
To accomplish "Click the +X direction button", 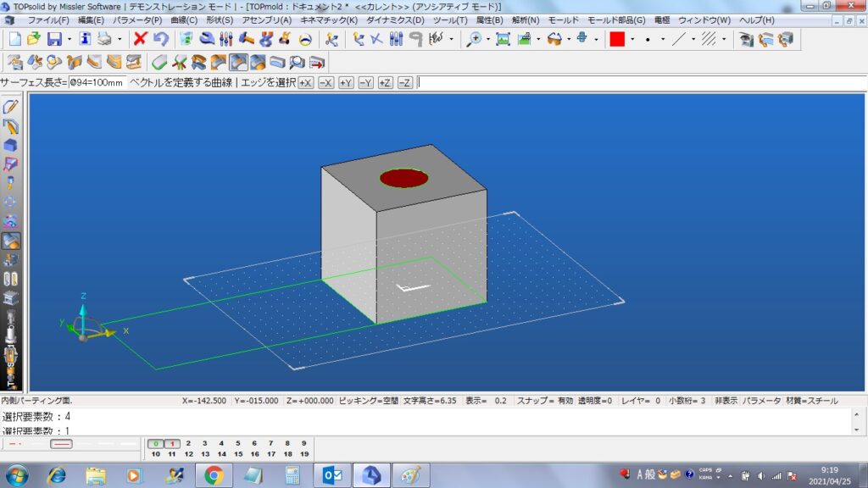I will (x=305, y=82).
